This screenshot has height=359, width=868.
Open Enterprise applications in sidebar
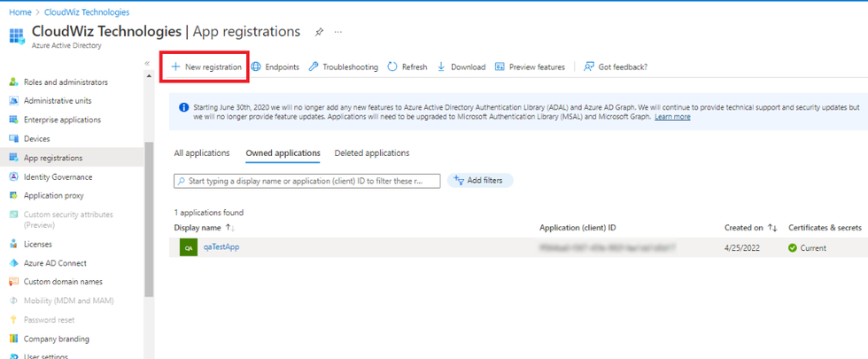pos(62,120)
